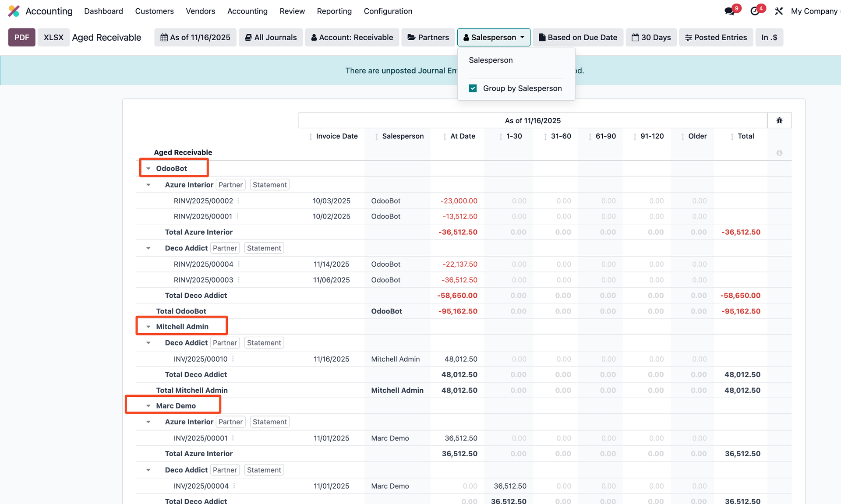Screen dimensions: 841x504
Task: Click the info icon on Aged Receivable row
Action: tap(779, 153)
